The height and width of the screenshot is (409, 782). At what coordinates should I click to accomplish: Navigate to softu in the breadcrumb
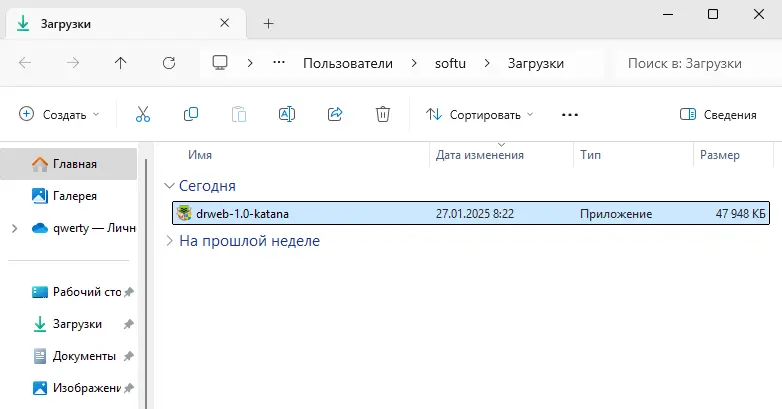(x=450, y=63)
